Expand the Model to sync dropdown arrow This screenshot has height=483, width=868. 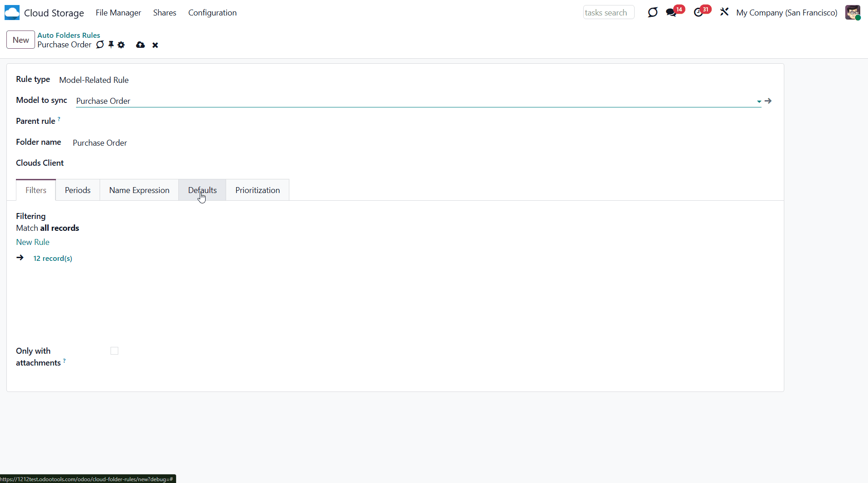pos(759,102)
